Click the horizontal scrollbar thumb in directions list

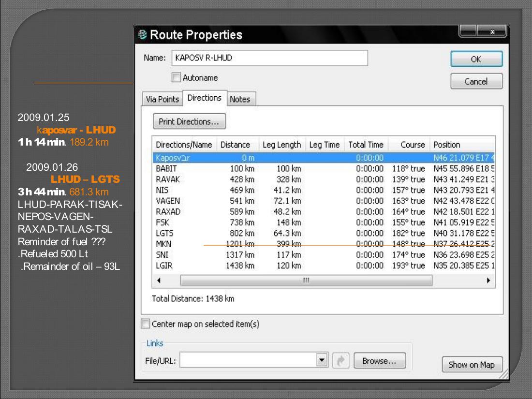tap(306, 281)
